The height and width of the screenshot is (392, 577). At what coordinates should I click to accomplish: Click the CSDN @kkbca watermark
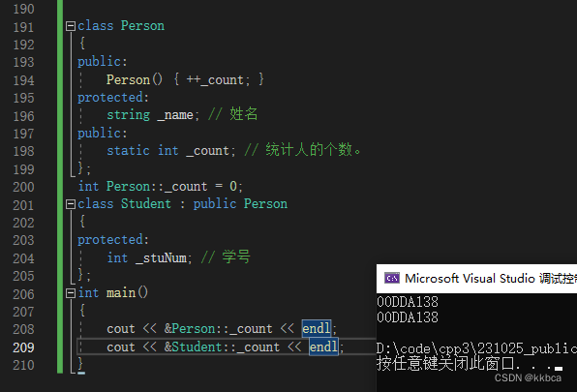pos(528,377)
